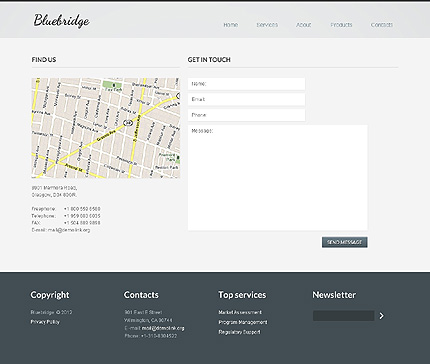Image resolution: width=430 pixels, height=364 pixels.
Task: Click the Top services heading
Action: tap(242, 295)
